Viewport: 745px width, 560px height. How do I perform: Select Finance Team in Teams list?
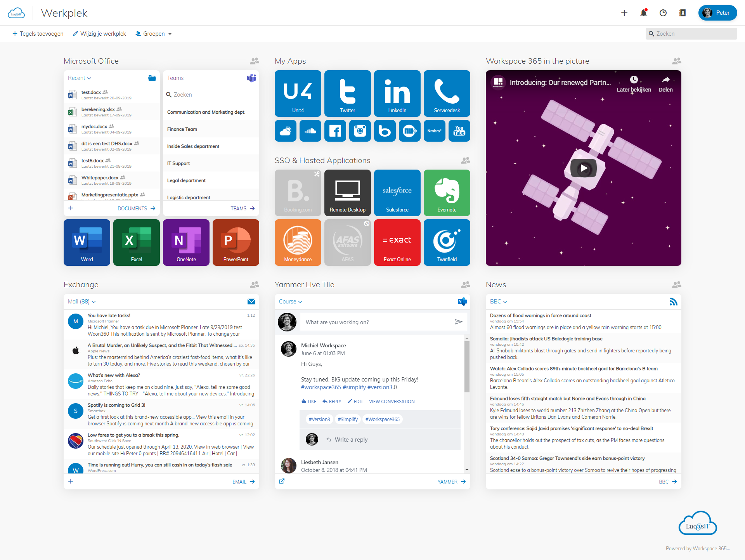tap(211, 129)
